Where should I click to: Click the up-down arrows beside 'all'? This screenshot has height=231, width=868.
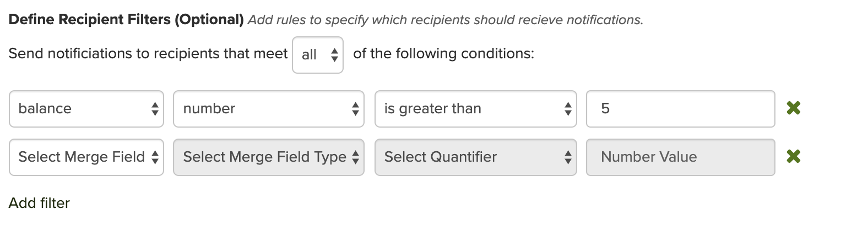point(334,55)
